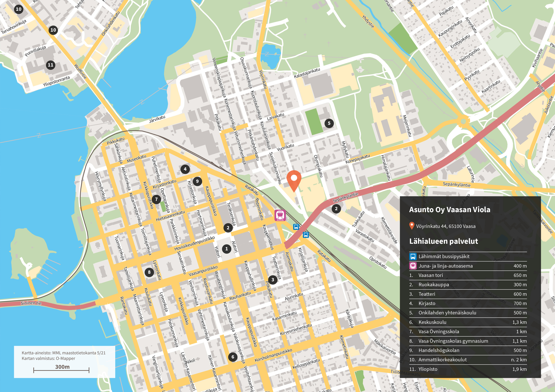Click the purple train icon in the legend

[x=413, y=266]
